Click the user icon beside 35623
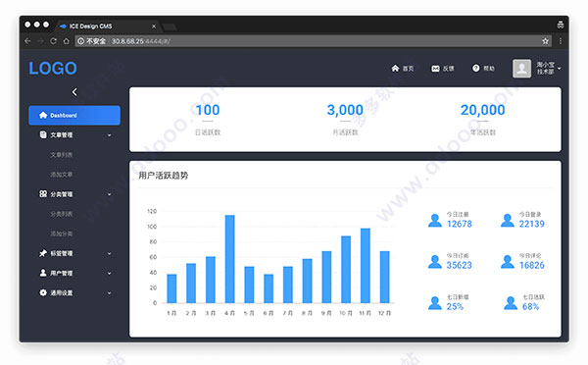Image resolution: width=588 pixels, height=365 pixels. coord(435,262)
